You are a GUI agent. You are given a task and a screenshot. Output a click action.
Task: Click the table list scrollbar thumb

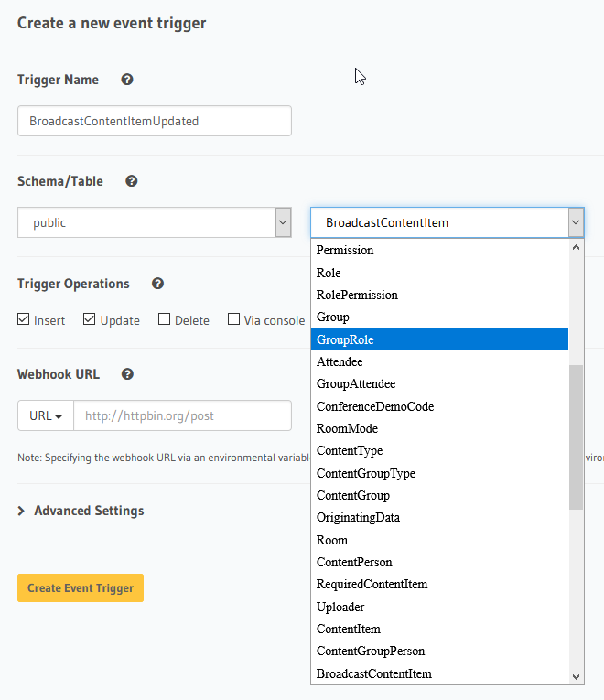576,437
